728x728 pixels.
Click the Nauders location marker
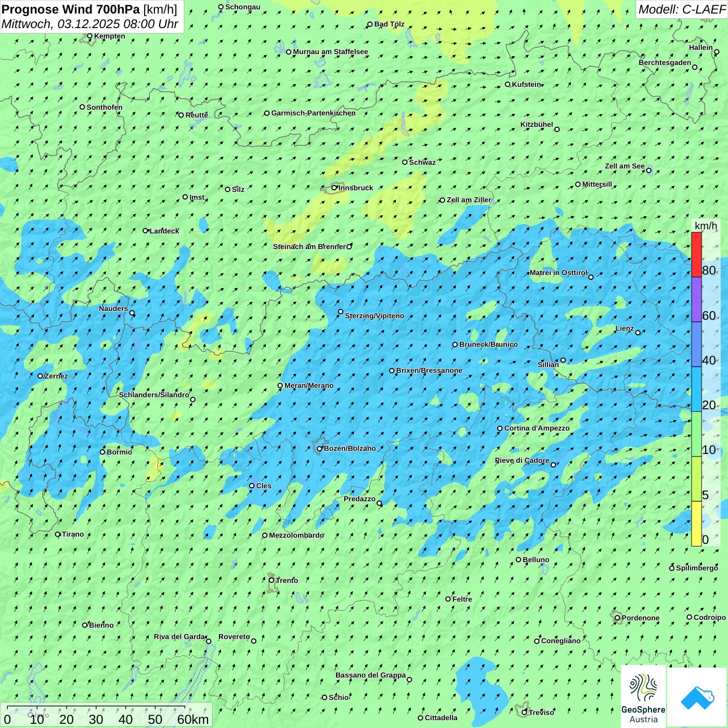pyautogui.click(x=132, y=313)
